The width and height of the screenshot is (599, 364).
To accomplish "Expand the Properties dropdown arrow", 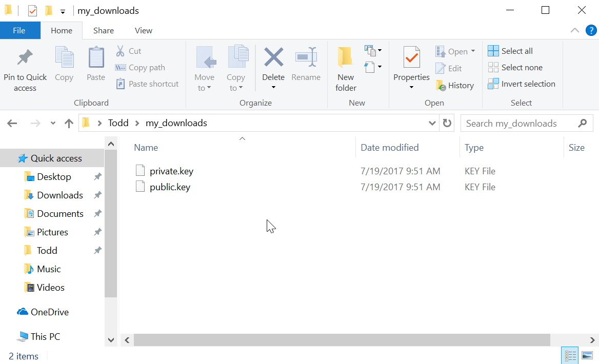I will click(x=411, y=88).
